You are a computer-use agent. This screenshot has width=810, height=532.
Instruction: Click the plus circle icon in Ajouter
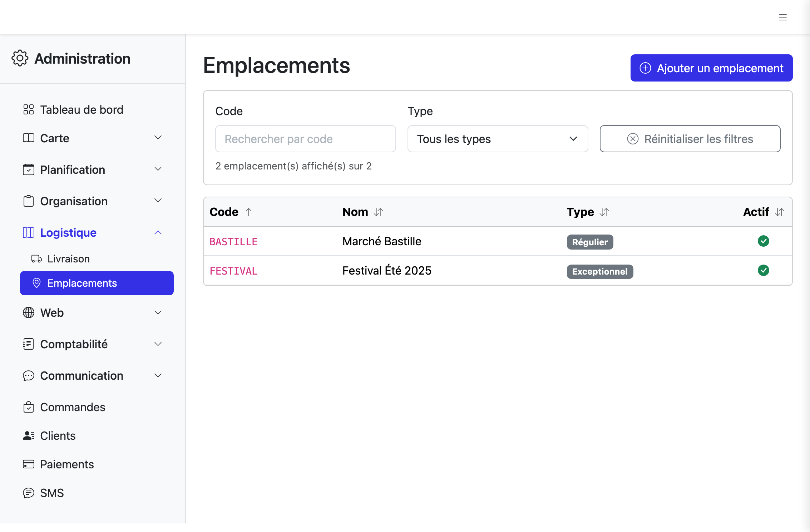[645, 68]
